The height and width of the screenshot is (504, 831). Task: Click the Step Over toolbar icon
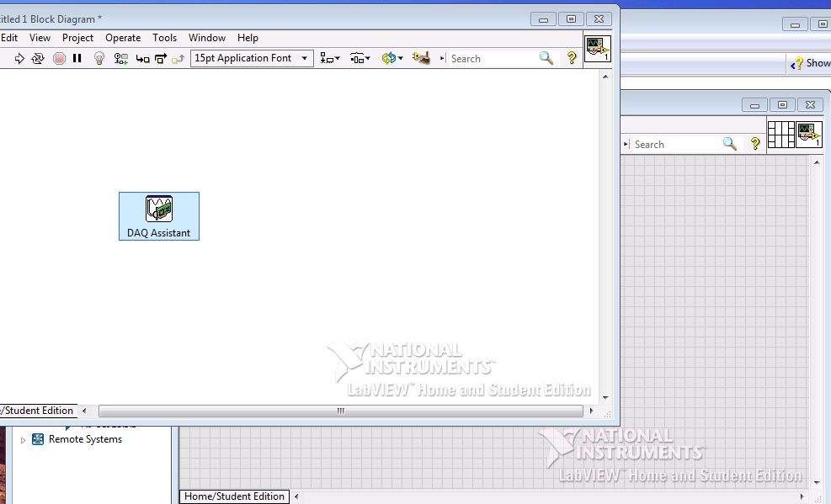pyautogui.click(x=161, y=58)
